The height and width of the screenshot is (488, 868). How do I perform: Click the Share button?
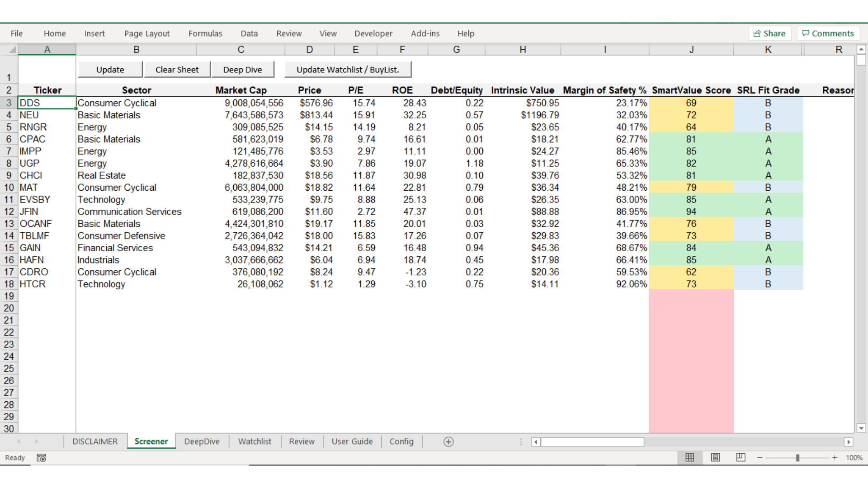(x=769, y=33)
